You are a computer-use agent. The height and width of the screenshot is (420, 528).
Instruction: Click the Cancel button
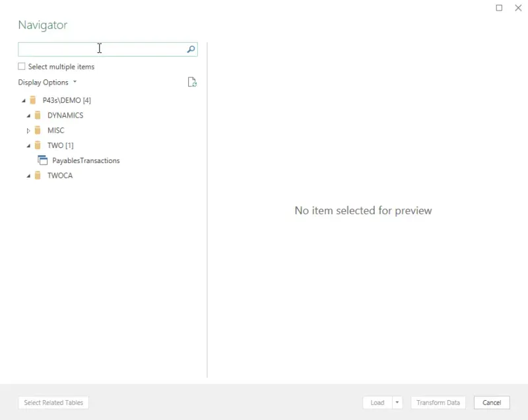492,403
